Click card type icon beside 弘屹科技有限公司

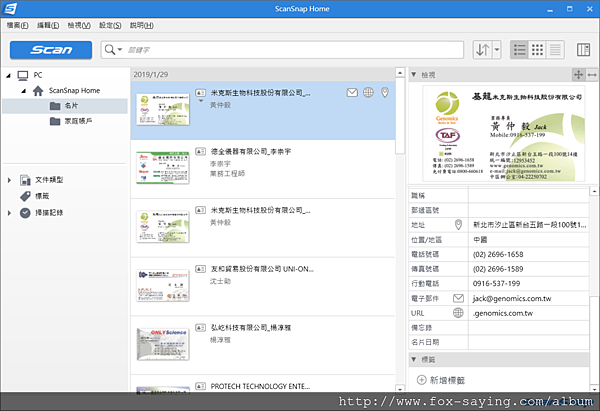coord(201,328)
